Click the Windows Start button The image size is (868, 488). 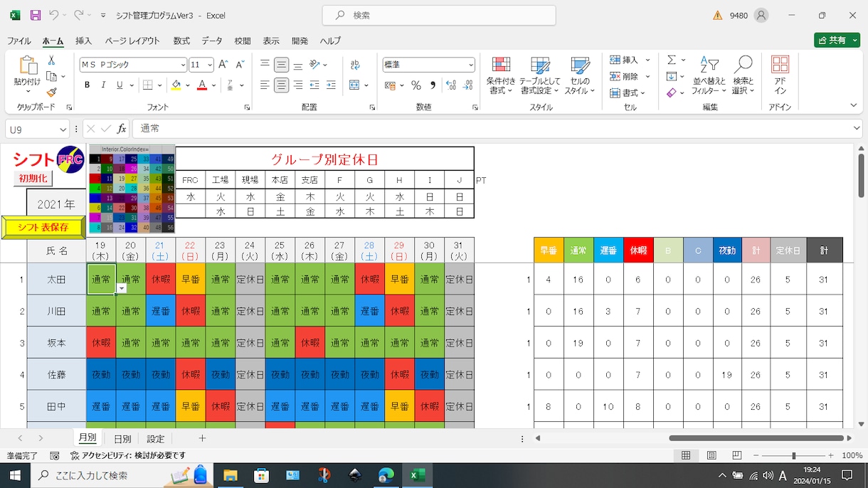pos(14,475)
